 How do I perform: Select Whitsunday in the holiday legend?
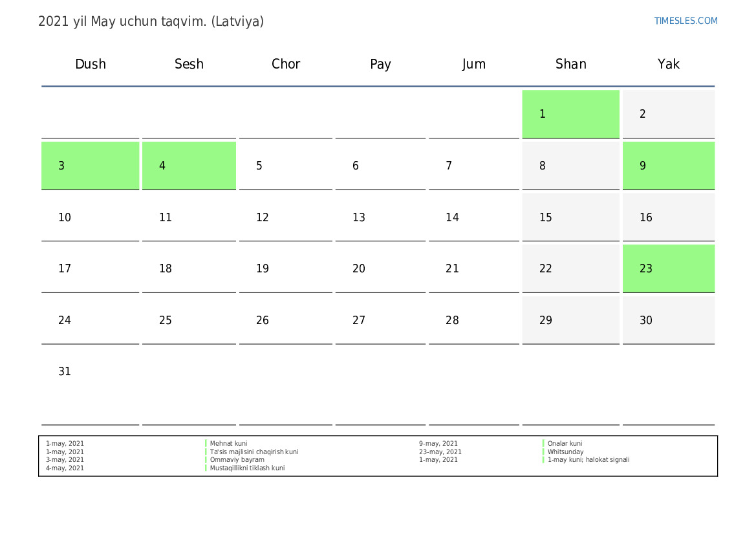565,452
